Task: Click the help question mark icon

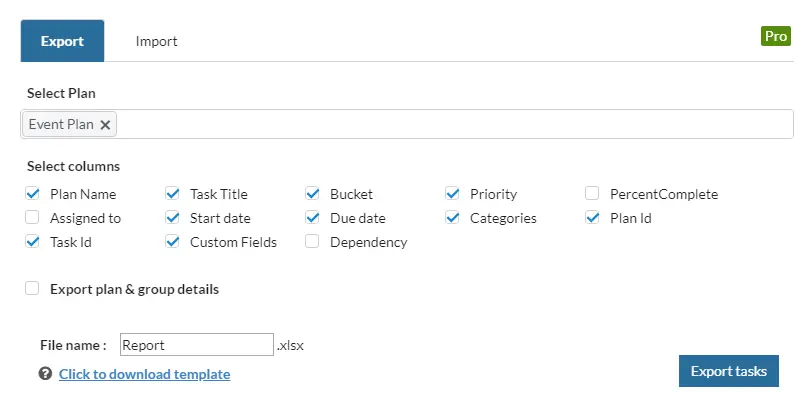Action: pos(45,374)
